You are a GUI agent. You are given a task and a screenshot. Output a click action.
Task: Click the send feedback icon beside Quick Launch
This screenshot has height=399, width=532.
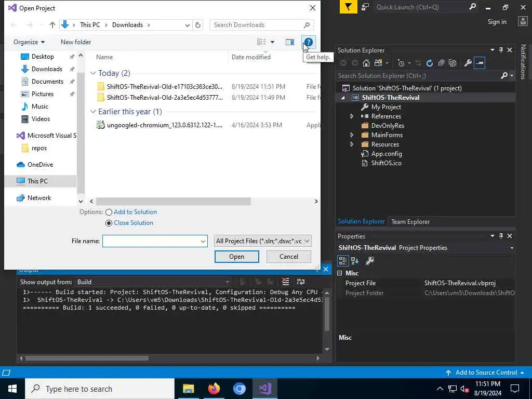coord(365,7)
